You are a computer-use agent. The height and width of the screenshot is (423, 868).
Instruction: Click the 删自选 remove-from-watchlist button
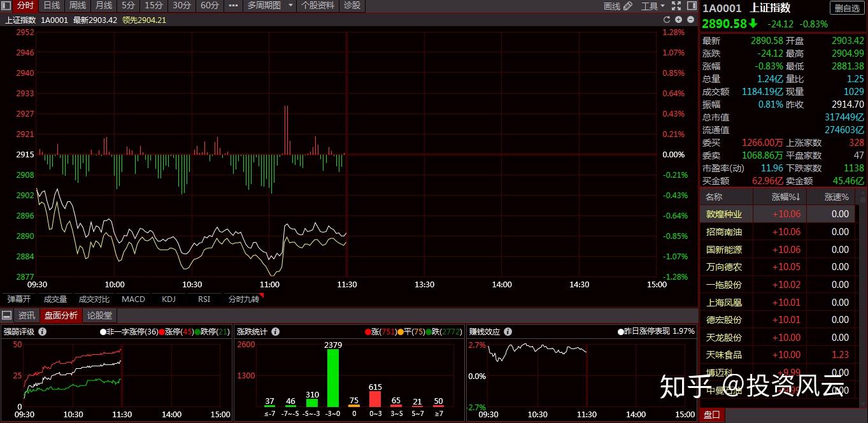point(848,8)
